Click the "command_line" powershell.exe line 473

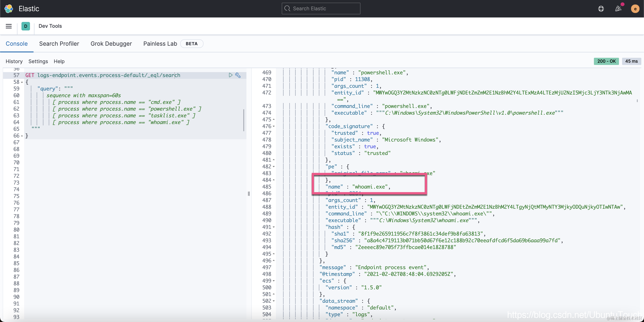(381, 106)
